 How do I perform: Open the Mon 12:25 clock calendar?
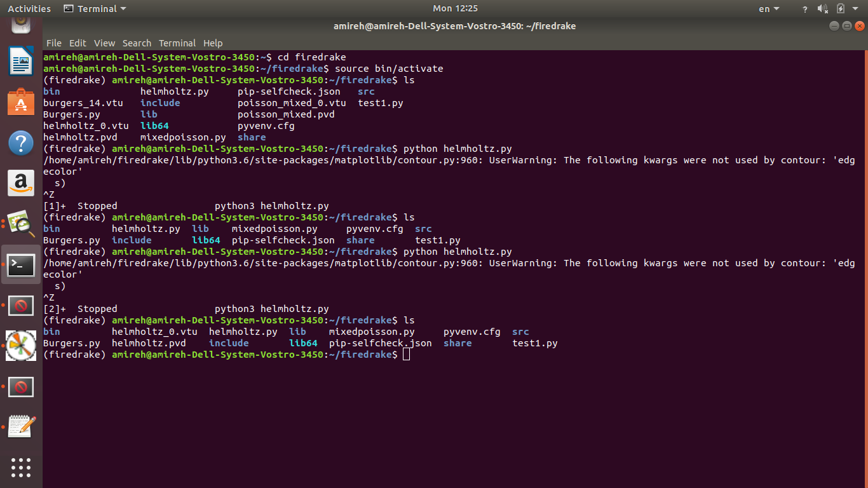(x=455, y=8)
